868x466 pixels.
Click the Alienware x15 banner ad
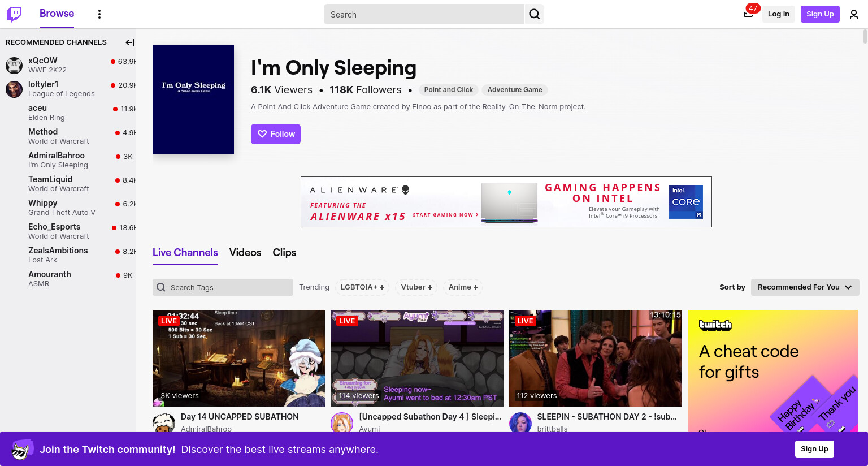pos(506,202)
